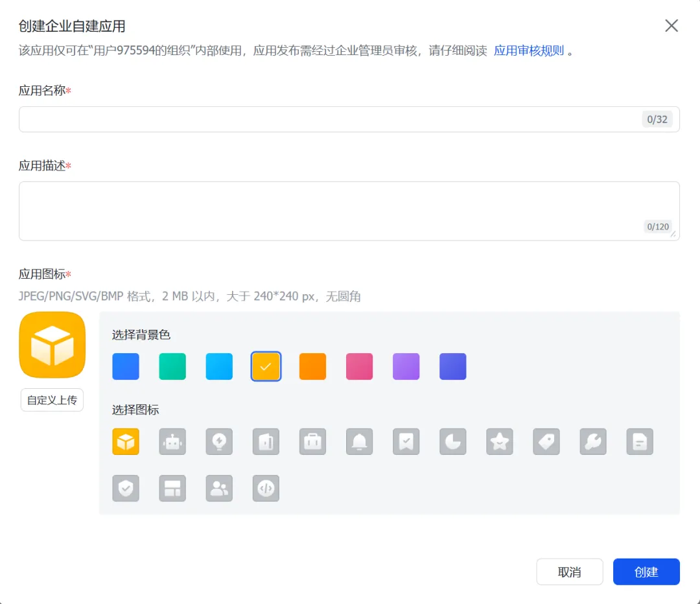
Task: Open the 应用审核规则 link
Action: (529, 51)
